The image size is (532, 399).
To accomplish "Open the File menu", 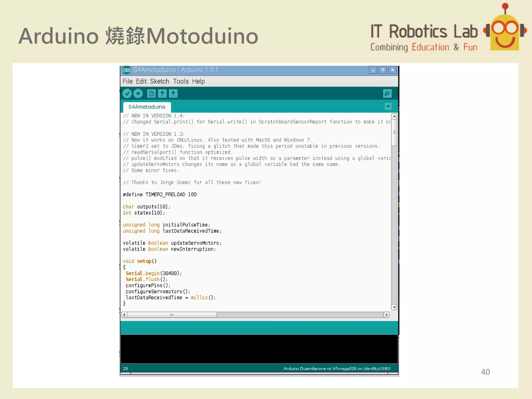I will click(x=128, y=81).
